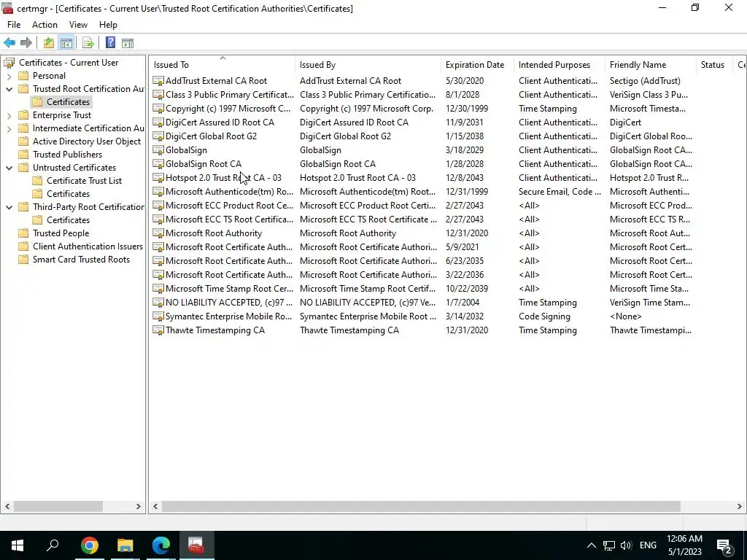Screen dimensions: 747x560
Task: Click certificate icon for GlobalSign Root CA row
Action: pos(158,164)
